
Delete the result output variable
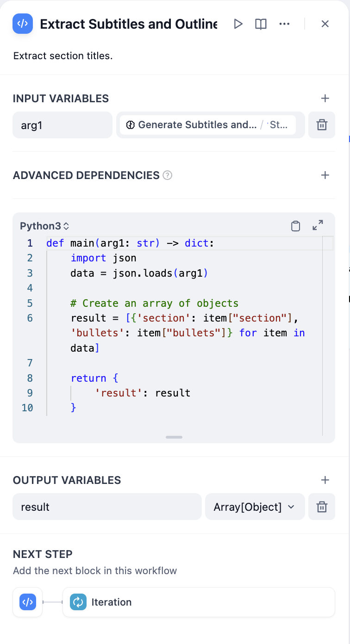pos(321,507)
